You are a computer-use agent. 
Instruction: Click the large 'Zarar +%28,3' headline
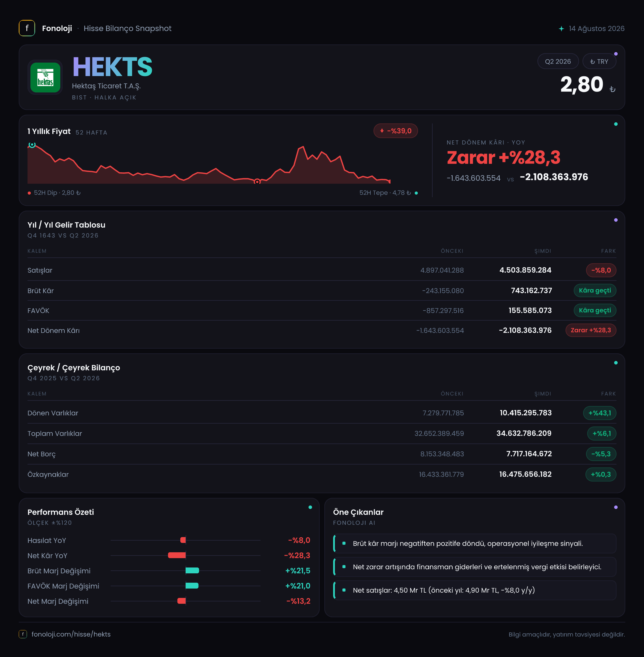pos(503,157)
